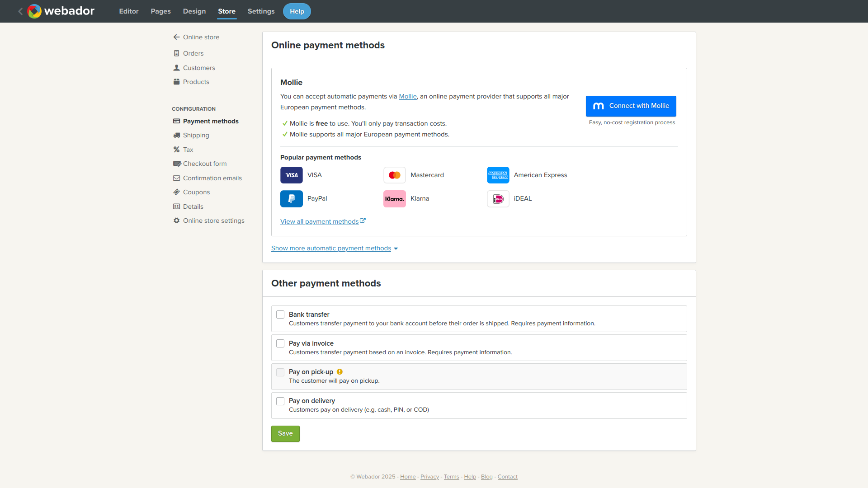Click the Pay on delivery label text
868x488 pixels.
point(312,401)
